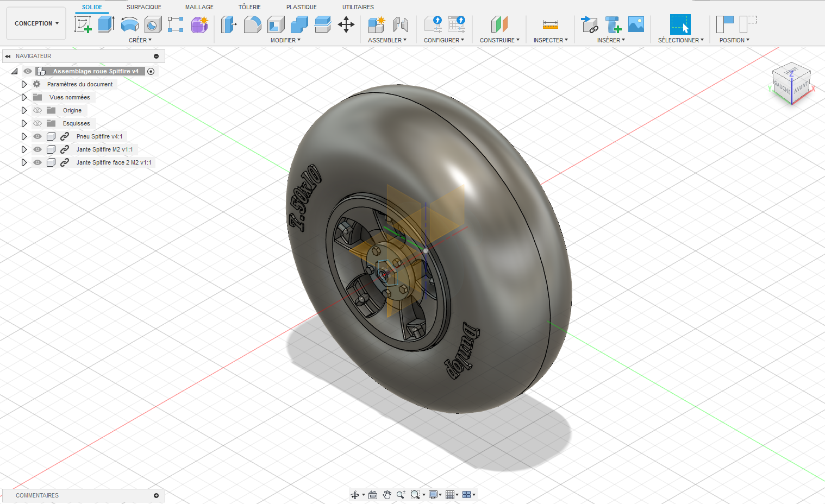Select 'Jante Spitfire M2 v1:1' in browser
The width and height of the screenshot is (825, 504).
point(104,149)
